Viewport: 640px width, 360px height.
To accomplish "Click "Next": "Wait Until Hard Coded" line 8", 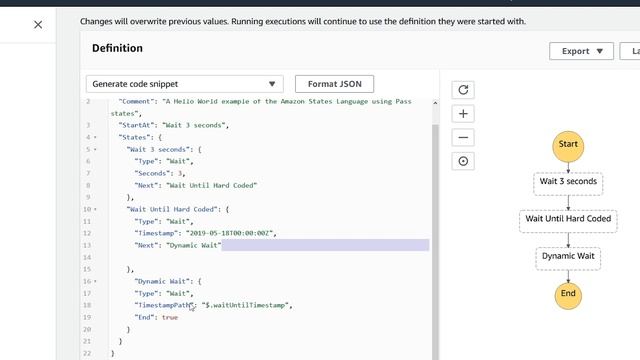I will click(196, 185).
